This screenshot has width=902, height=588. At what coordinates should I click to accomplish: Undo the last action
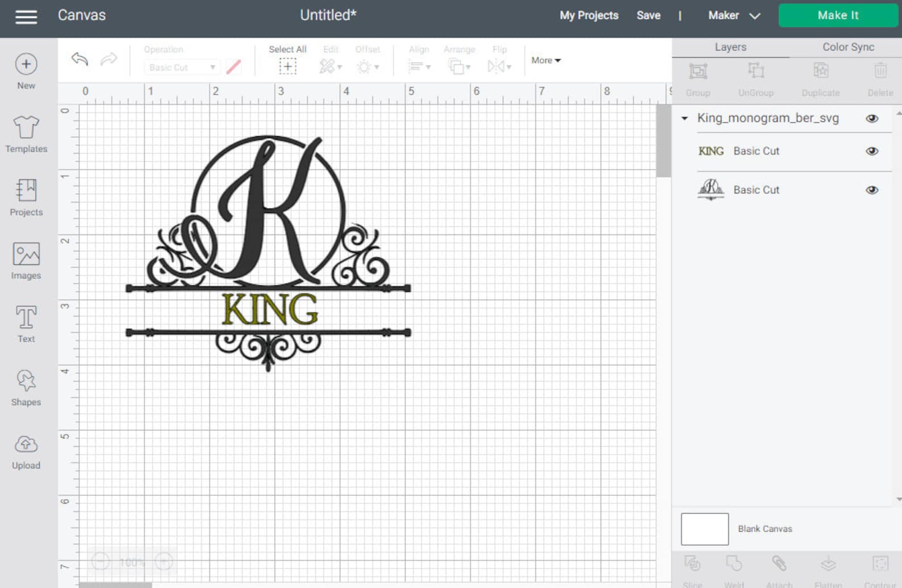point(80,58)
